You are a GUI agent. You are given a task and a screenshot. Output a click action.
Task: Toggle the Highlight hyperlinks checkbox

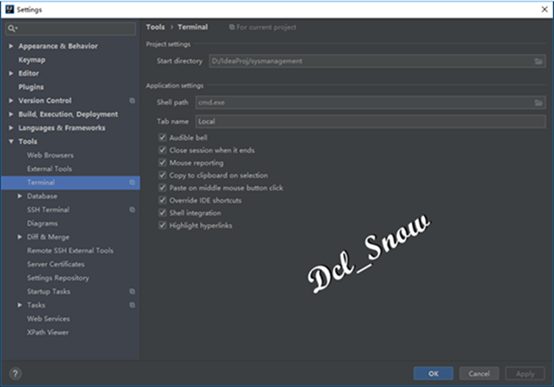click(162, 225)
